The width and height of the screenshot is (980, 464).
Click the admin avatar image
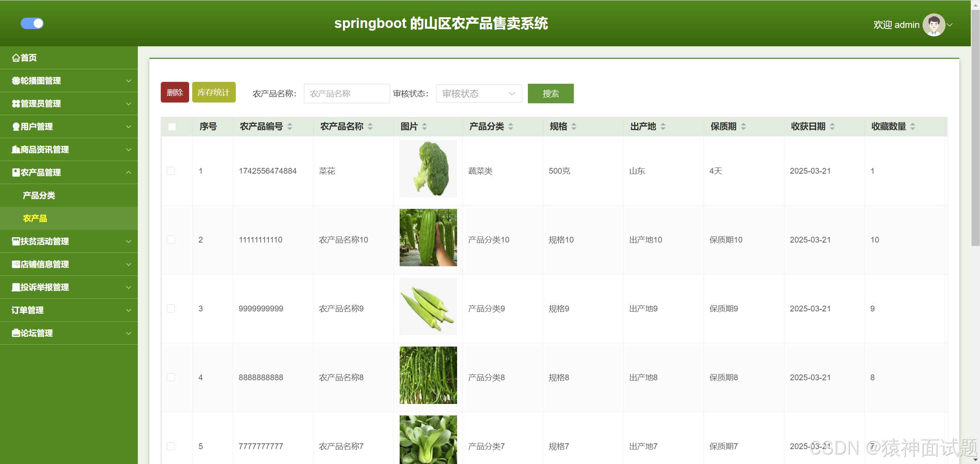pos(933,25)
